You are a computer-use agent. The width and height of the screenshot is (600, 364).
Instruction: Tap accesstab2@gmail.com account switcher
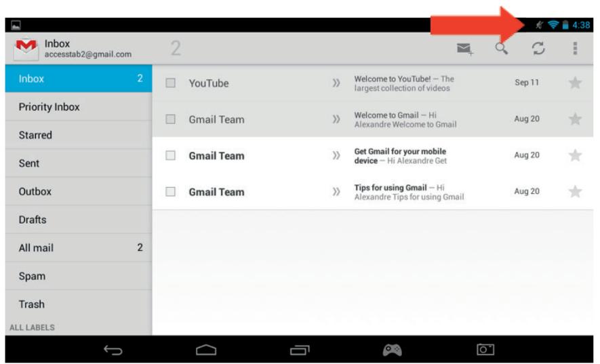(x=88, y=54)
